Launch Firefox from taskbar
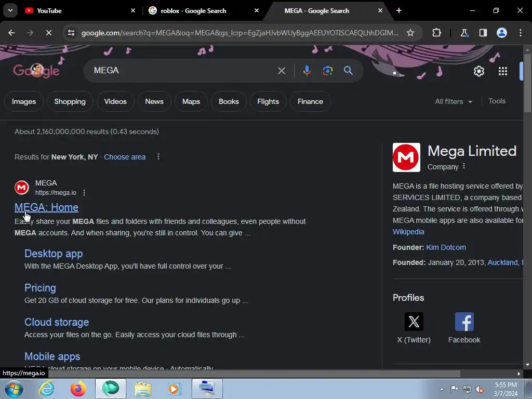The height and width of the screenshot is (399, 532). pos(78,389)
